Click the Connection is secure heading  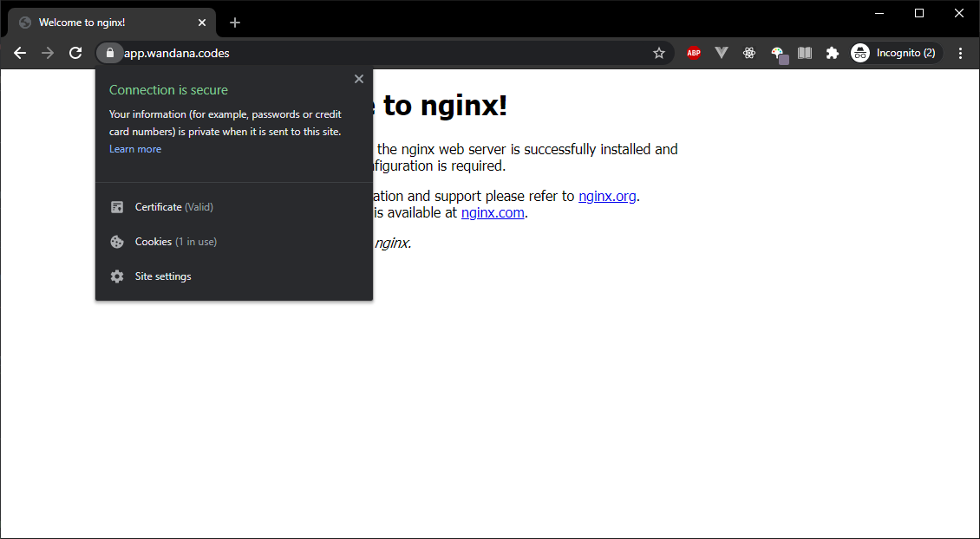coord(168,90)
